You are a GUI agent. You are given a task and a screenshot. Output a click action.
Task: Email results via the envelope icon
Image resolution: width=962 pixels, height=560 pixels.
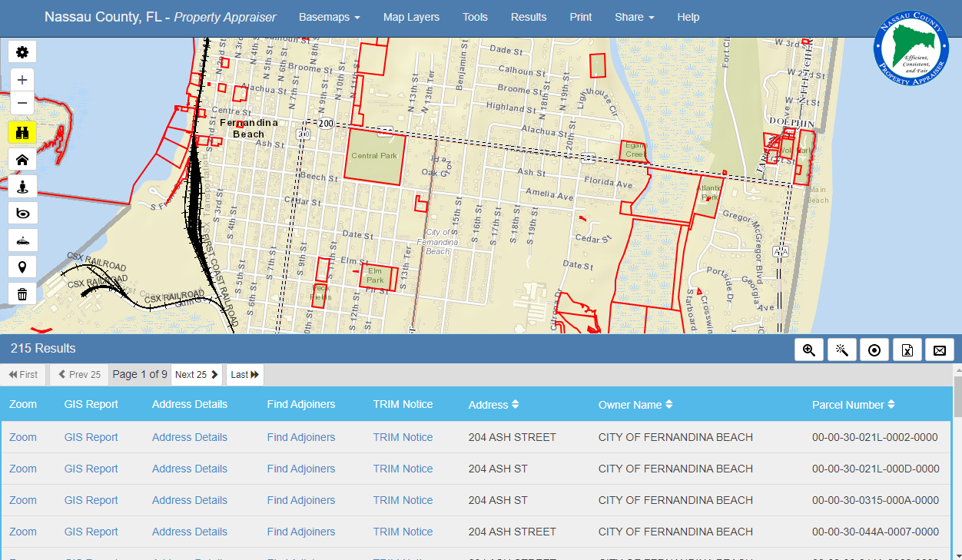pos(939,350)
